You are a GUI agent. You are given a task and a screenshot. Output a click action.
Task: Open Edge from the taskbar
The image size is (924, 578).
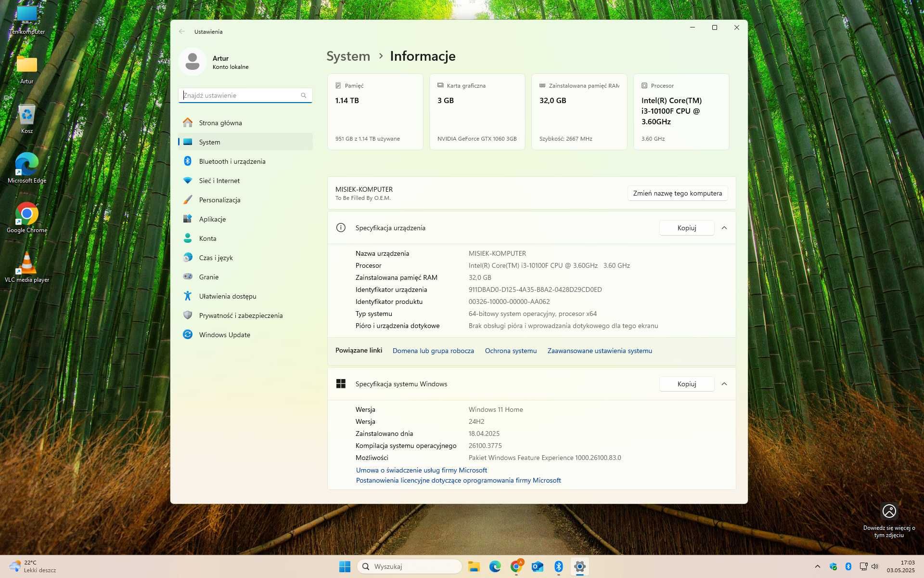tap(495, 566)
